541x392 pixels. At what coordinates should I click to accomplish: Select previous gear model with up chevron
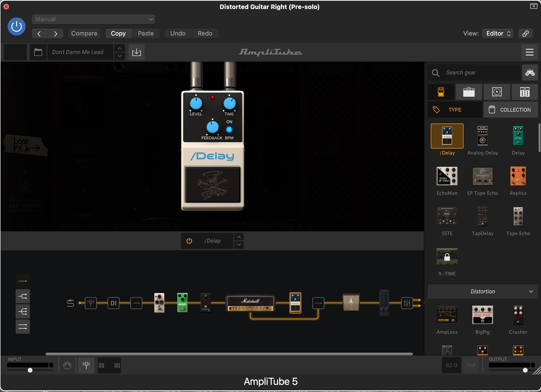(239, 237)
